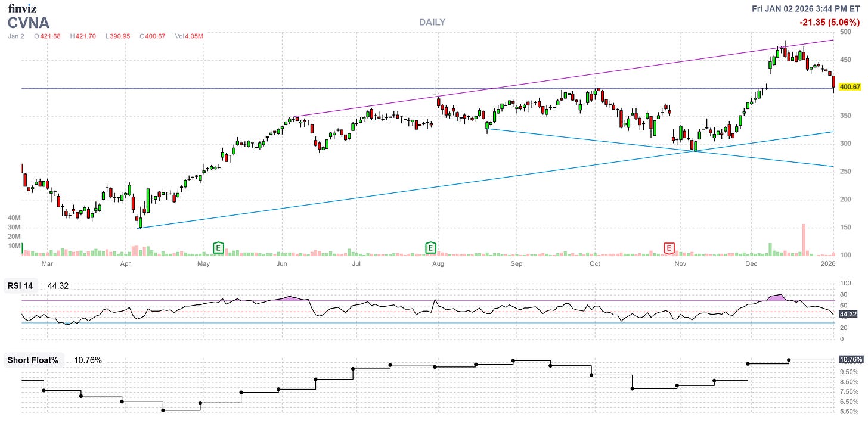Click the Mar month label on time axis
868x423 pixels.
point(47,262)
